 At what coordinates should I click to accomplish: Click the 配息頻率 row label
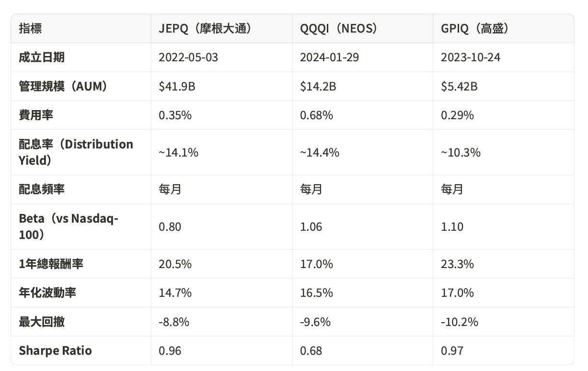pos(42,189)
